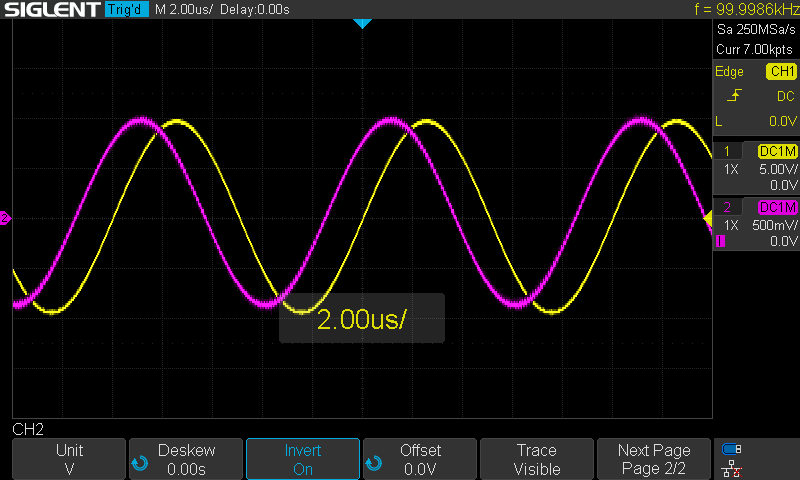The height and width of the screenshot is (480, 800).
Task: Click the channel 2 1X probe ratio
Action: (x=731, y=225)
